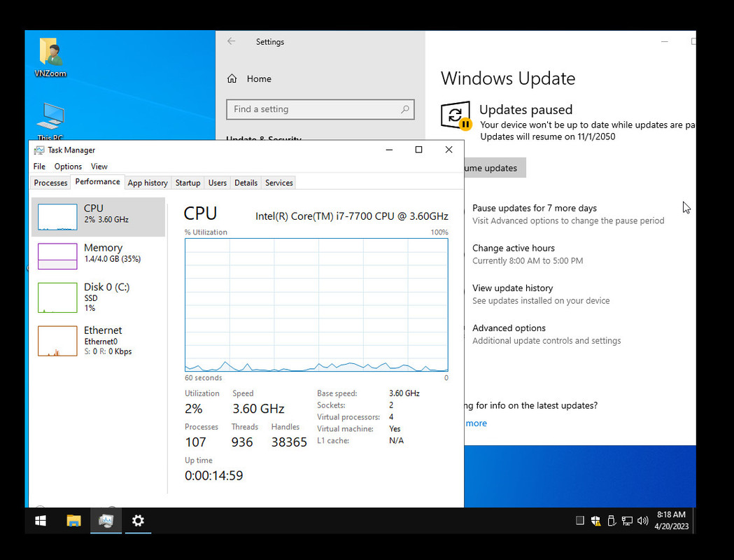Click the Windows Update heading
Viewport: 734px width, 560px height.
point(508,78)
